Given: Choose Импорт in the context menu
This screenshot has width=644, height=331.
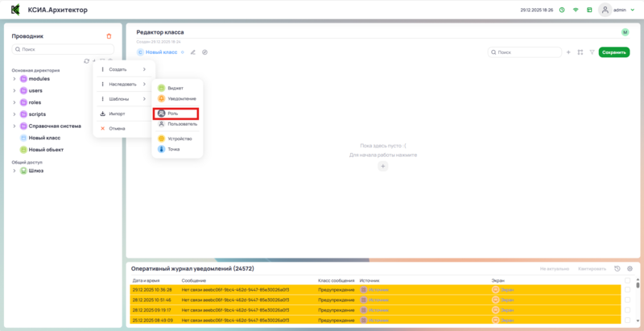Looking at the screenshot, I should 117,114.
